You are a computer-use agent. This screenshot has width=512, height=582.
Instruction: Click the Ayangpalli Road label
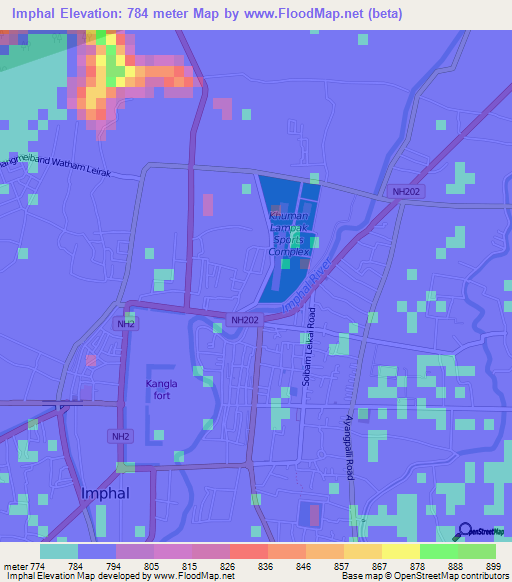[x=350, y=447]
